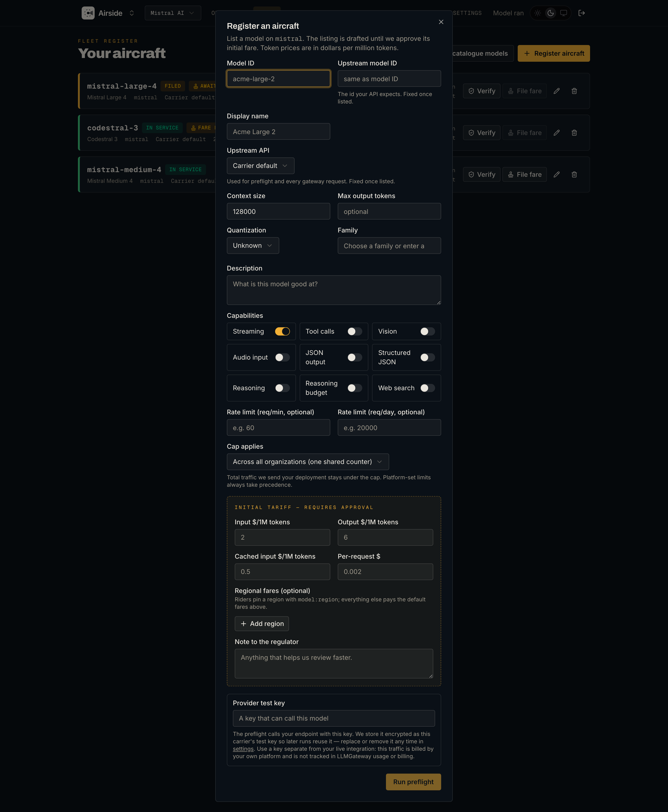Click the Family combo box field
The image size is (668, 812).
[x=389, y=245]
